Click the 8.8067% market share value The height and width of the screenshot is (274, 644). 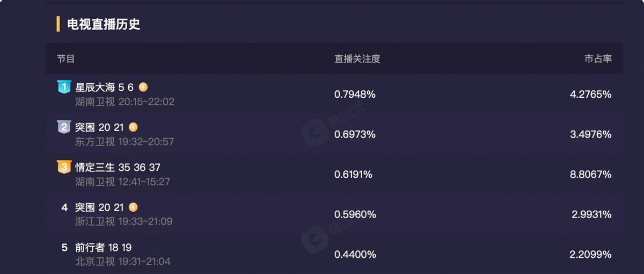591,175
